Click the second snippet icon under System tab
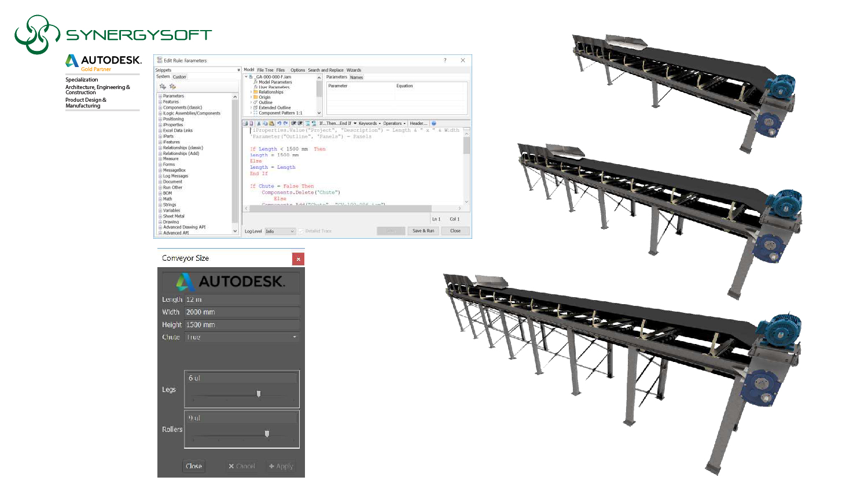The width and height of the screenshot is (868, 488). (x=172, y=87)
